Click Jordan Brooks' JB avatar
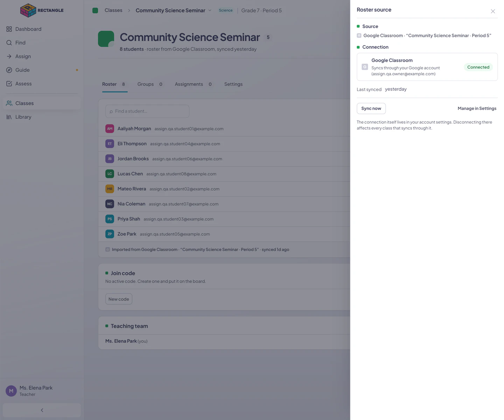Image resolution: width=504 pixels, height=420 pixels. click(x=110, y=159)
